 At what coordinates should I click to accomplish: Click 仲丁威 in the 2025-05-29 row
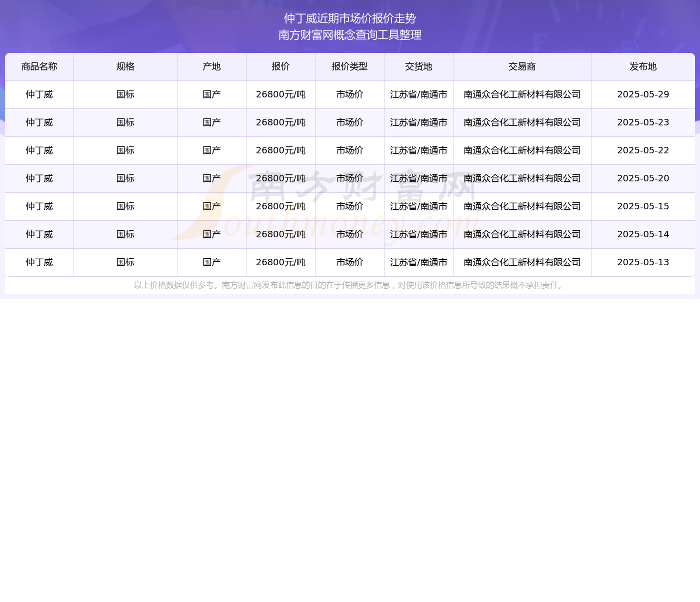(x=39, y=94)
